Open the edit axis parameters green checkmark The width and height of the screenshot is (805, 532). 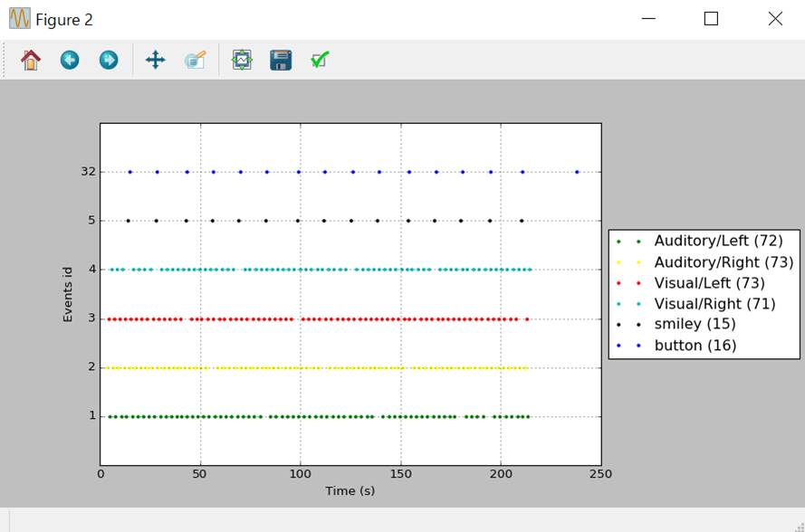tap(319, 61)
